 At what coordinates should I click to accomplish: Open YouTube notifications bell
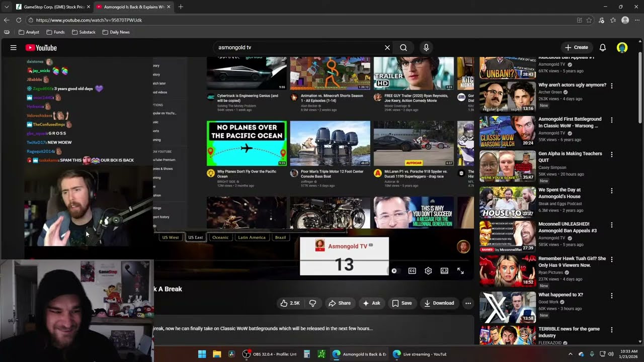pos(603,48)
